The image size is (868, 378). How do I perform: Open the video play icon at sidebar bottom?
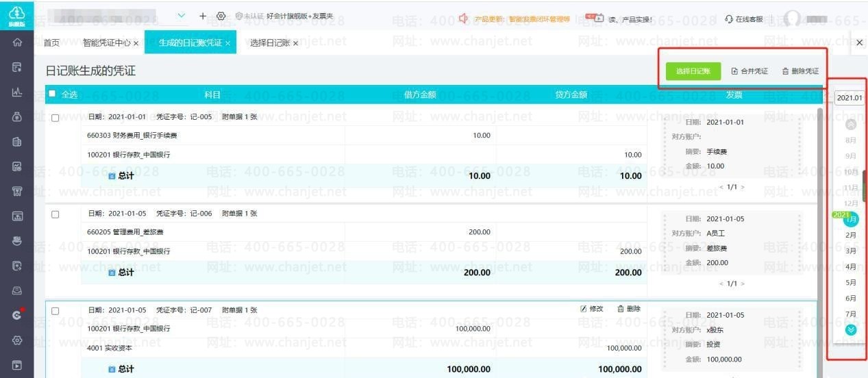point(17,365)
